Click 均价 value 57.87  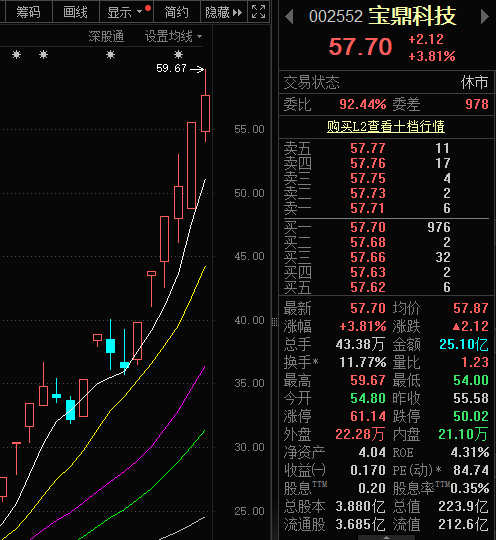[x=471, y=308]
